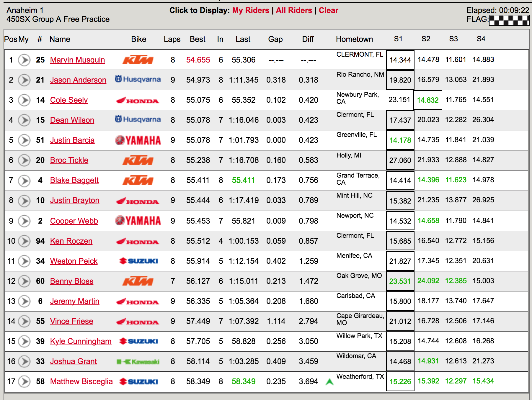Screen dimensions: 532x400
Task: Toggle My Rider arrow for Jeremy Martin
Action: [x=24, y=301]
